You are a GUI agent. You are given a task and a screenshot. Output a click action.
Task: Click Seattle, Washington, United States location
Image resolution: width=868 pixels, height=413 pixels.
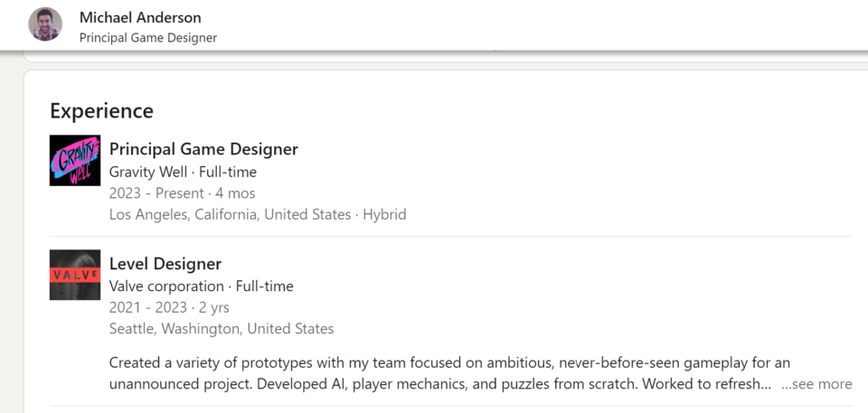(222, 329)
